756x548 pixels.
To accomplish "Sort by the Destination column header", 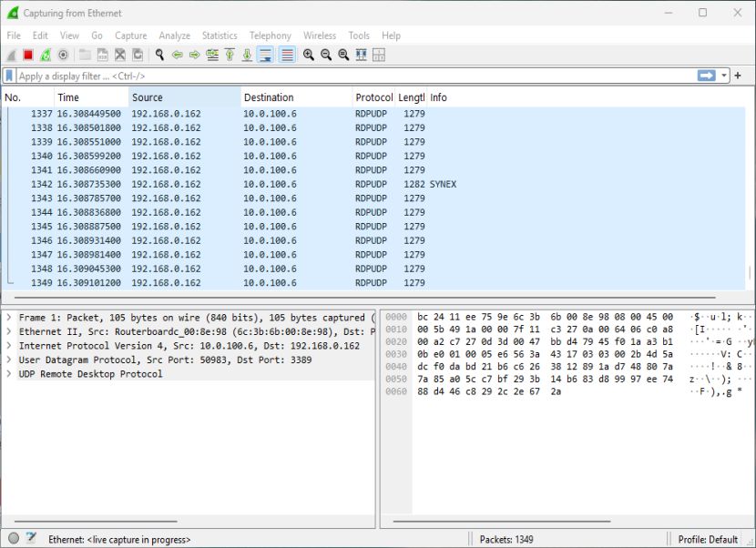I will click(297, 97).
